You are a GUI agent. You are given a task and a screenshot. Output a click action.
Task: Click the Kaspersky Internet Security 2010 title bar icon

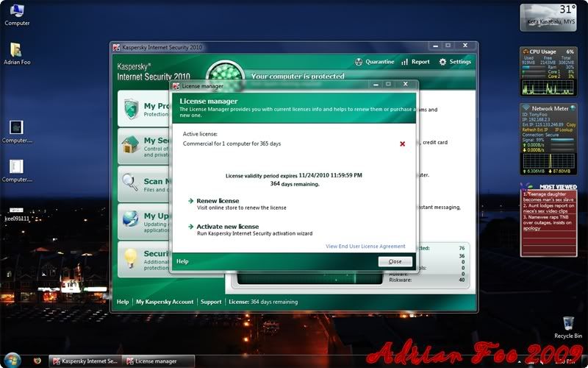click(117, 47)
